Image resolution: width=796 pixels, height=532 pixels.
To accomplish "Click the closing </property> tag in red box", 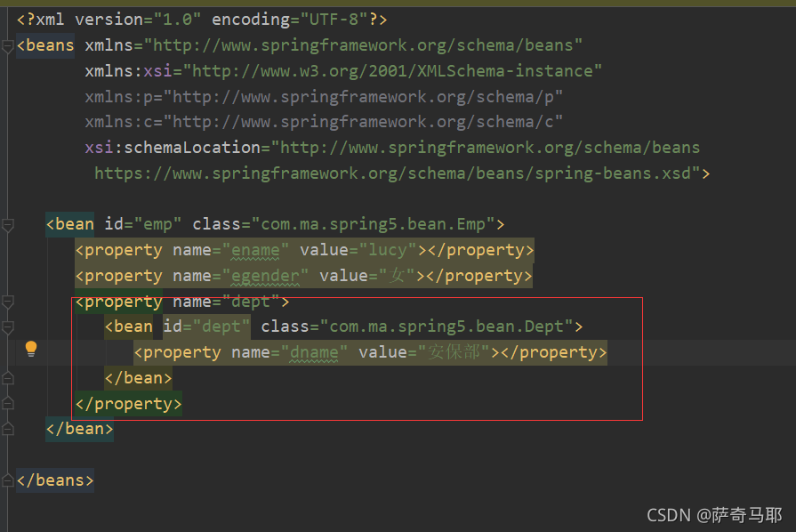I will (126, 404).
